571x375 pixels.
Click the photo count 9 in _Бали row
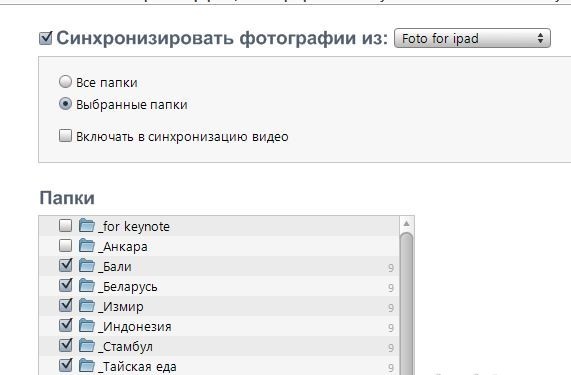[391, 268]
